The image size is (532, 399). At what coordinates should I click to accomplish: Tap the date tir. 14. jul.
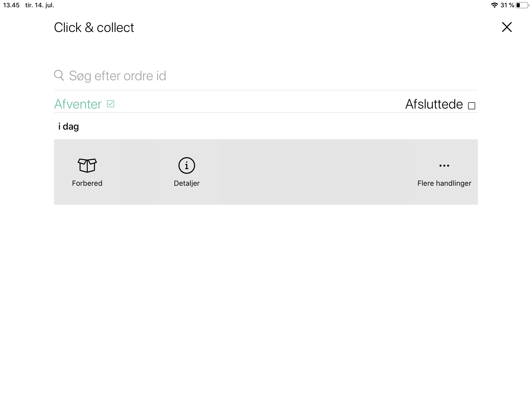tap(40, 5)
